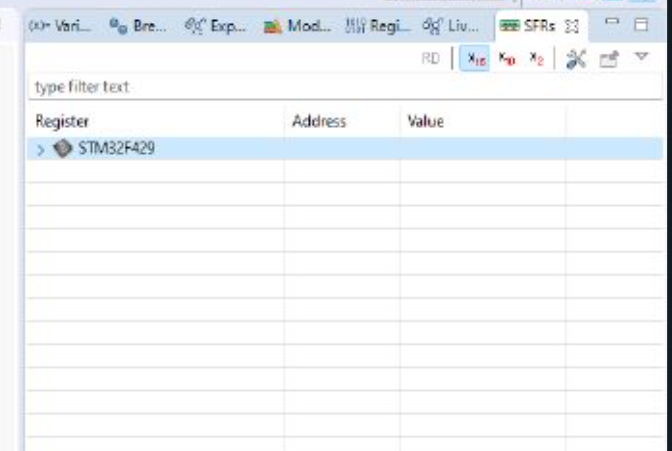The width and height of the screenshot is (672, 451).
Task: Open the view menu dropdown arrow
Action: coord(642,57)
